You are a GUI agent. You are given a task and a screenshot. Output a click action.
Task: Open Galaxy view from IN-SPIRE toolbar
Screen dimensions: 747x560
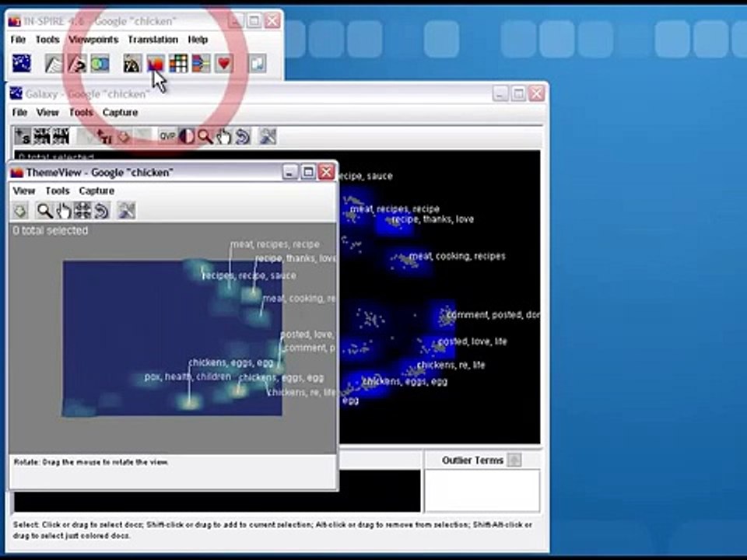(22, 63)
